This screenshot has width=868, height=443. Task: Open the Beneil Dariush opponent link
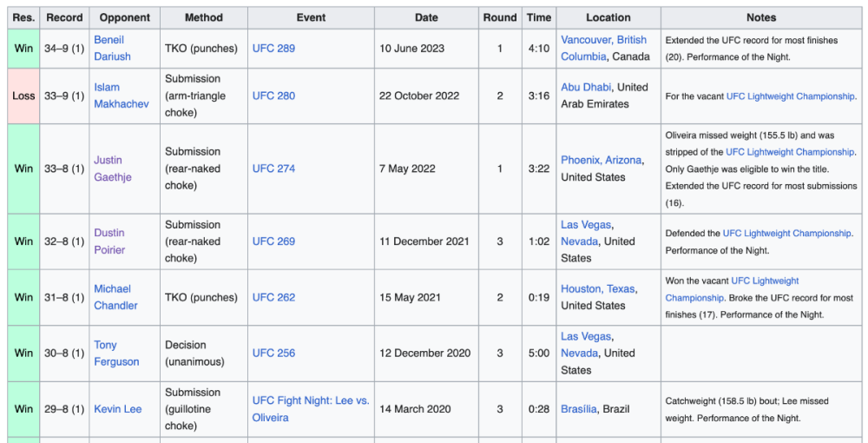click(x=112, y=48)
